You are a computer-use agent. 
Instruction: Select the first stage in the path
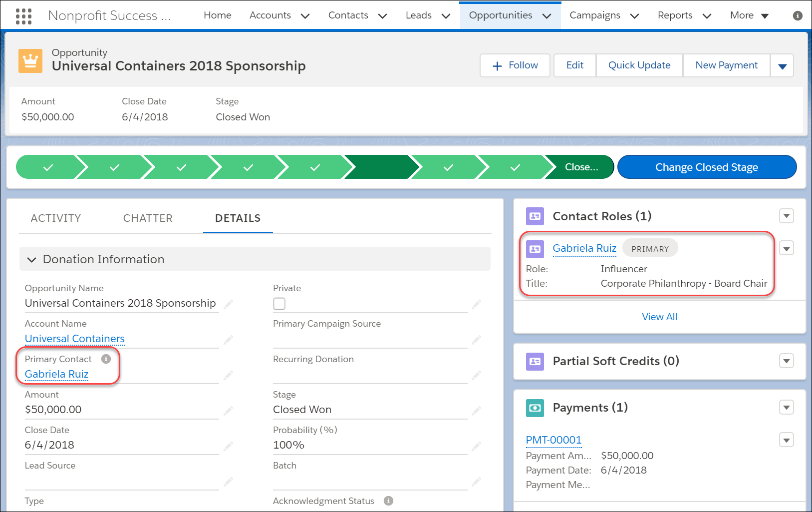(x=48, y=167)
